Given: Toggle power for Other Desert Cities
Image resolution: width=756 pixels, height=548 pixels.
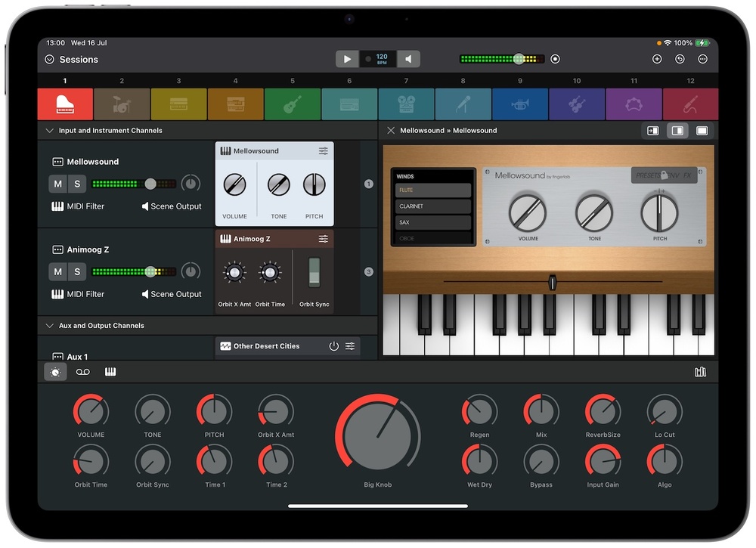Looking at the screenshot, I should pyautogui.click(x=333, y=346).
